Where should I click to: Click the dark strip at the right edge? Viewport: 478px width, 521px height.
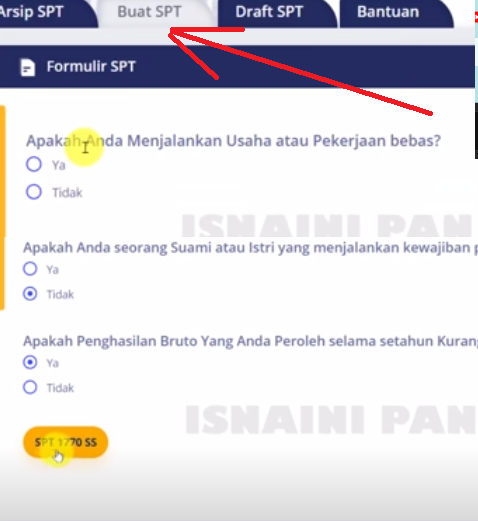coord(476,131)
